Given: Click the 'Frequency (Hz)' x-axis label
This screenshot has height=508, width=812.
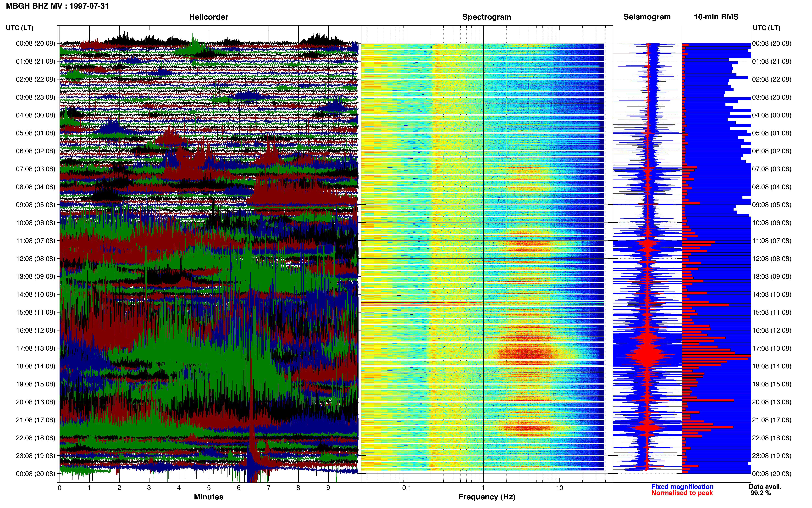Looking at the screenshot, I should click(x=487, y=497).
